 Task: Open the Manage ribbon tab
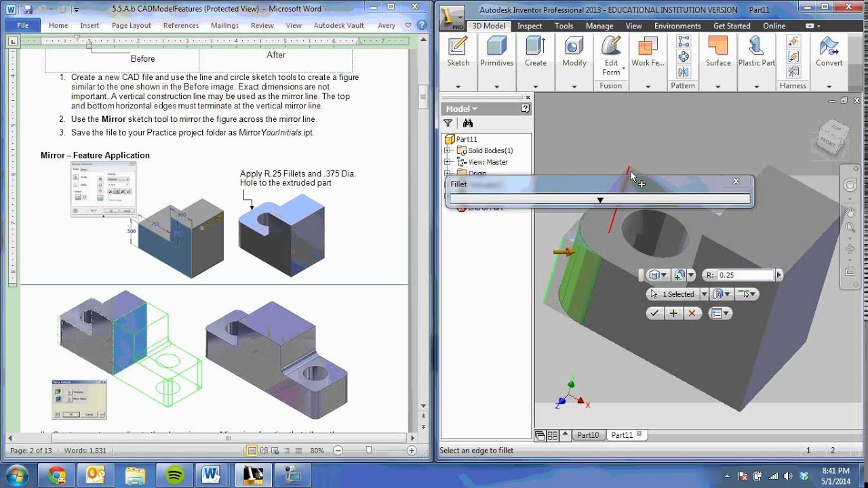click(599, 26)
